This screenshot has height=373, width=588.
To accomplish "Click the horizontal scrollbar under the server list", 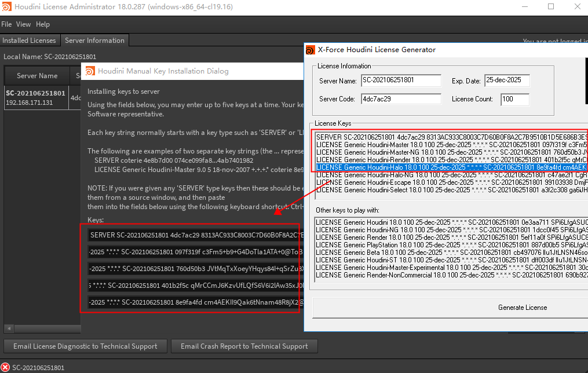I will (x=48, y=329).
